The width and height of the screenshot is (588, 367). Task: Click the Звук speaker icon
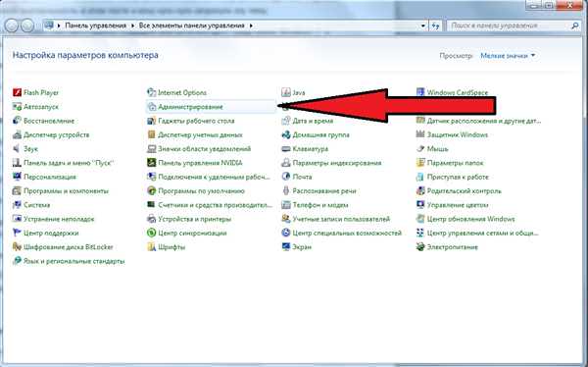(17, 149)
